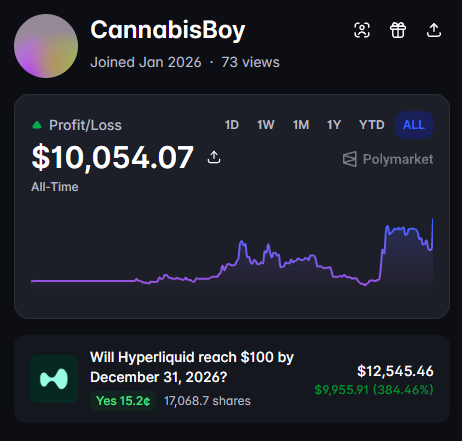Click the 'Joined Jan 2026' text
The height and width of the screenshot is (441, 462).
pyautogui.click(x=146, y=62)
